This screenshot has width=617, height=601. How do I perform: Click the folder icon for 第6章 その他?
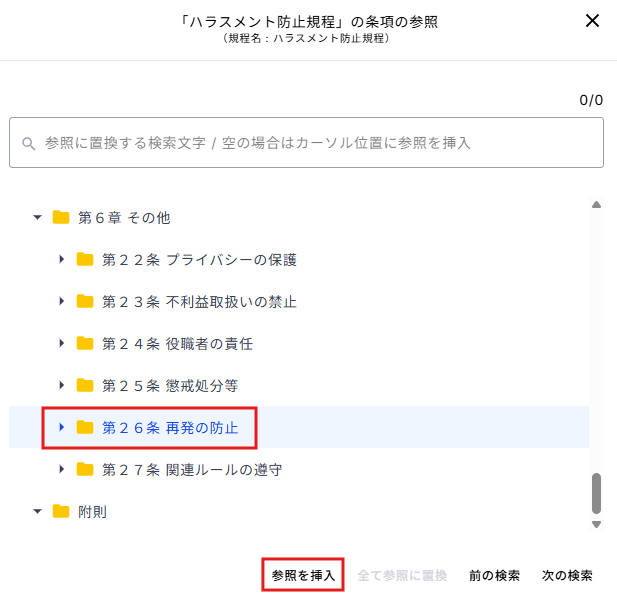(61, 217)
